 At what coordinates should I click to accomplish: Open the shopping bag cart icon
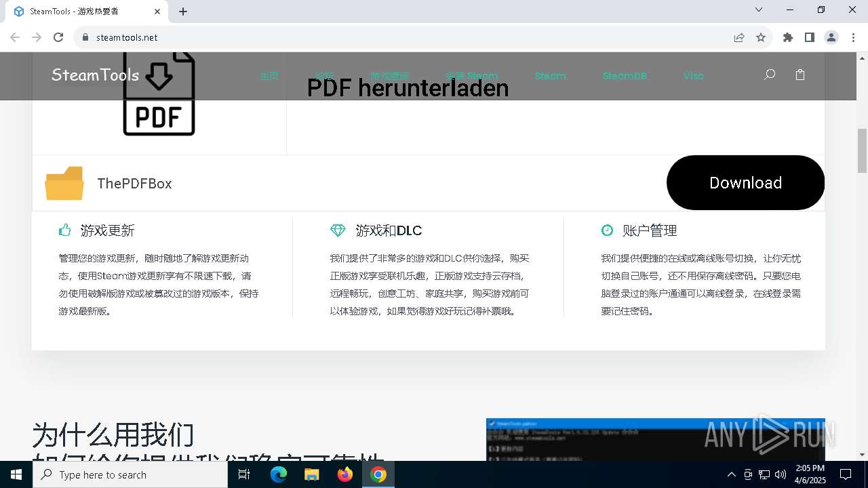pyautogui.click(x=800, y=75)
